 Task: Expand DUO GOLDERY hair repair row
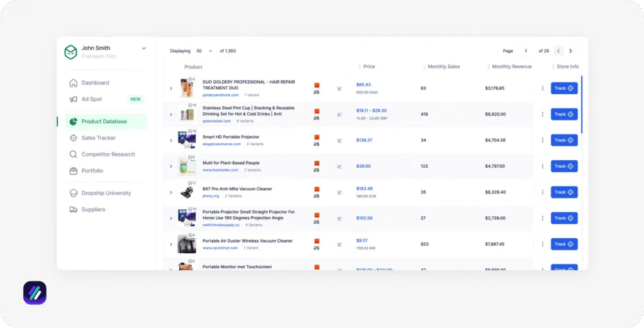click(171, 88)
